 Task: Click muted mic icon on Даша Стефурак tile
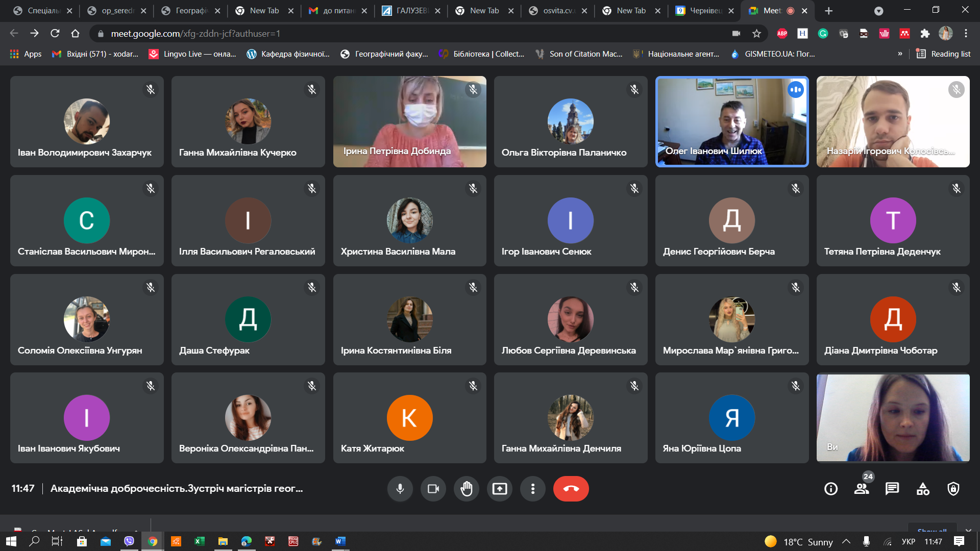pos(312,288)
